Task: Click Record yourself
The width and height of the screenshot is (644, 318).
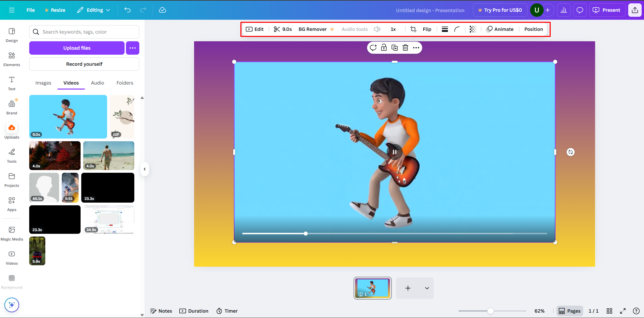Action: tap(84, 64)
